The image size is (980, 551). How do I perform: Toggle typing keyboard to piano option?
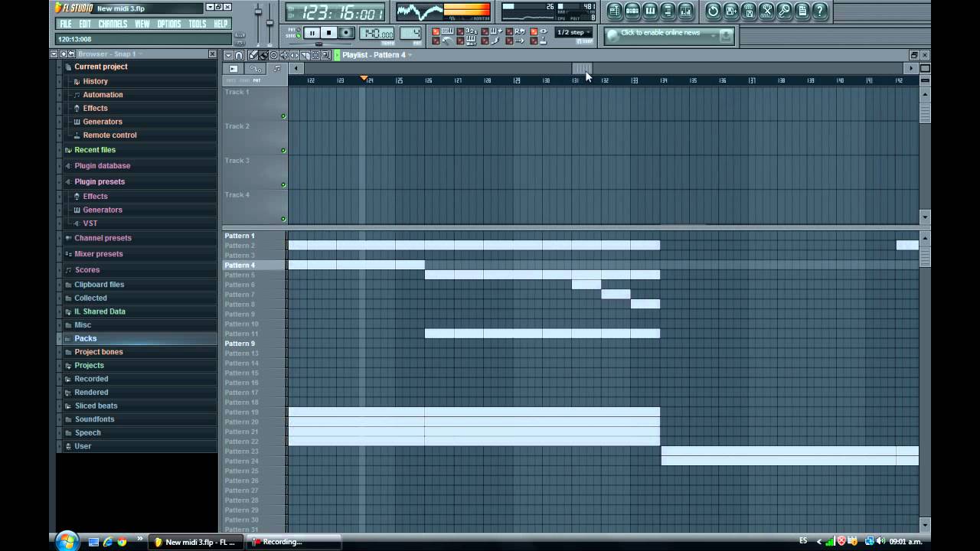[x=436, y=31]
